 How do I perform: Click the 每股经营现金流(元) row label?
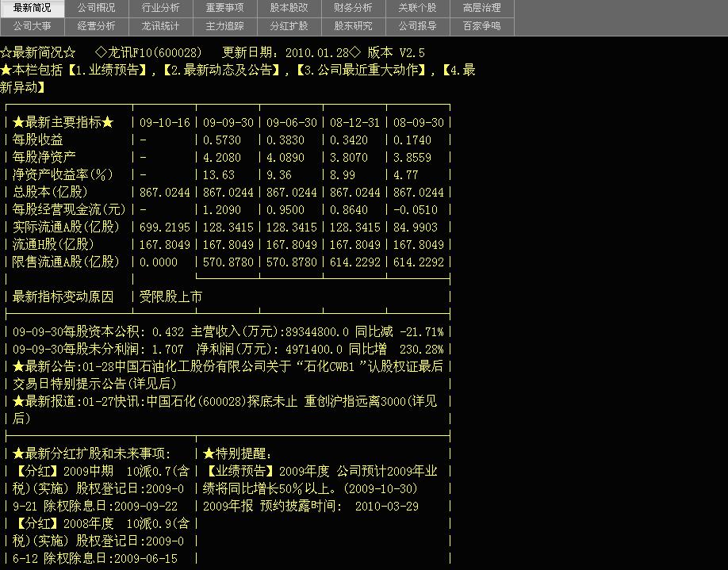(69, 210)
